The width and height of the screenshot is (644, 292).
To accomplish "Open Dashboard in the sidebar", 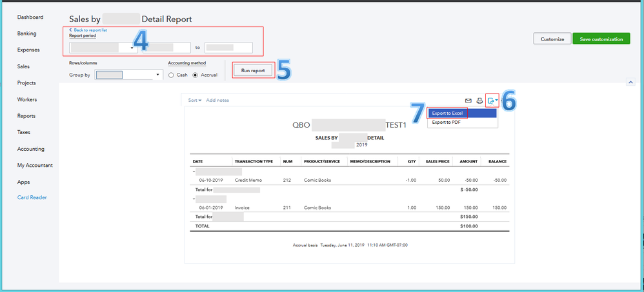I will click(x=30, y=17).
